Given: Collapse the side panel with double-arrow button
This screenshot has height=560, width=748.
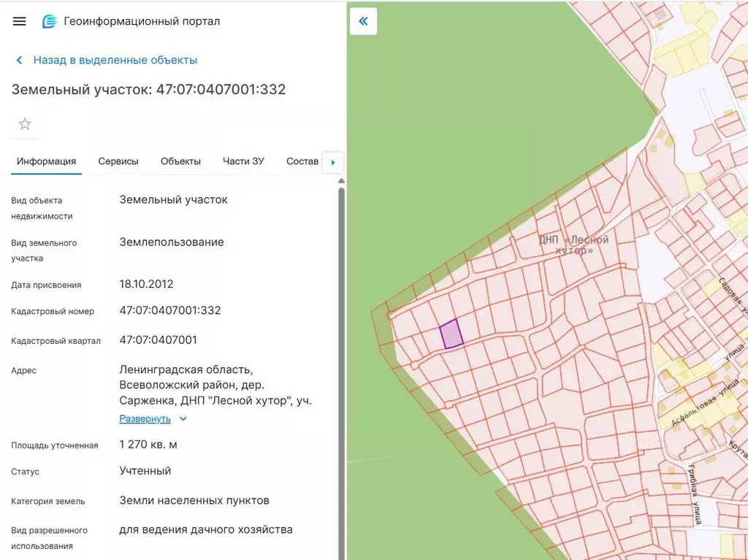Looking at the screenshot, I should point(363,21).
